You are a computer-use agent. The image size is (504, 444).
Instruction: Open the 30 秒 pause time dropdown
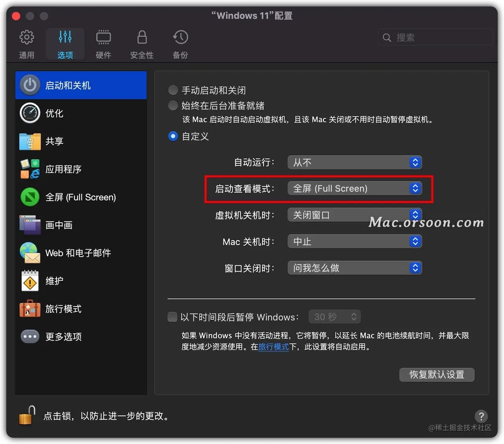(x=335, y=317)
